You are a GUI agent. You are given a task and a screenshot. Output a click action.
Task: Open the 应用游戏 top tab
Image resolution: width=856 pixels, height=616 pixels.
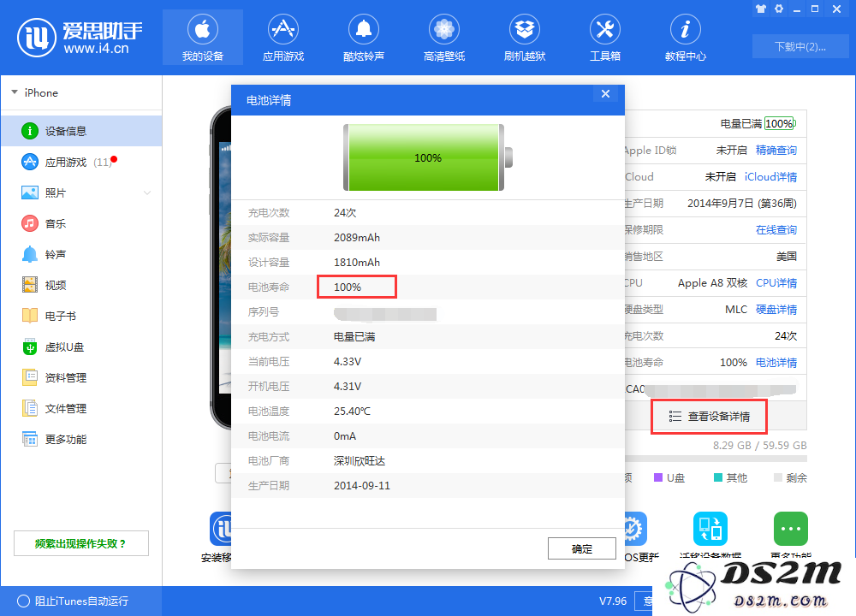click(282, 37)
